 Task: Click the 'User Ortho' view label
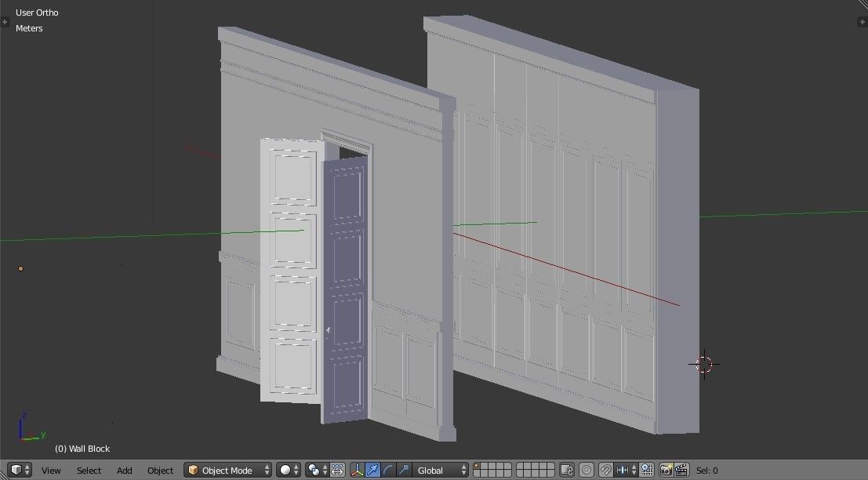37,13
